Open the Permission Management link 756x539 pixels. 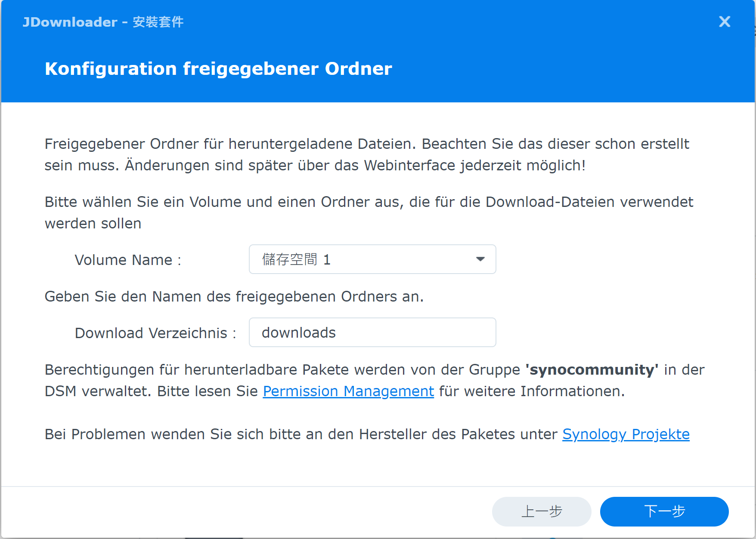point(348,391)
